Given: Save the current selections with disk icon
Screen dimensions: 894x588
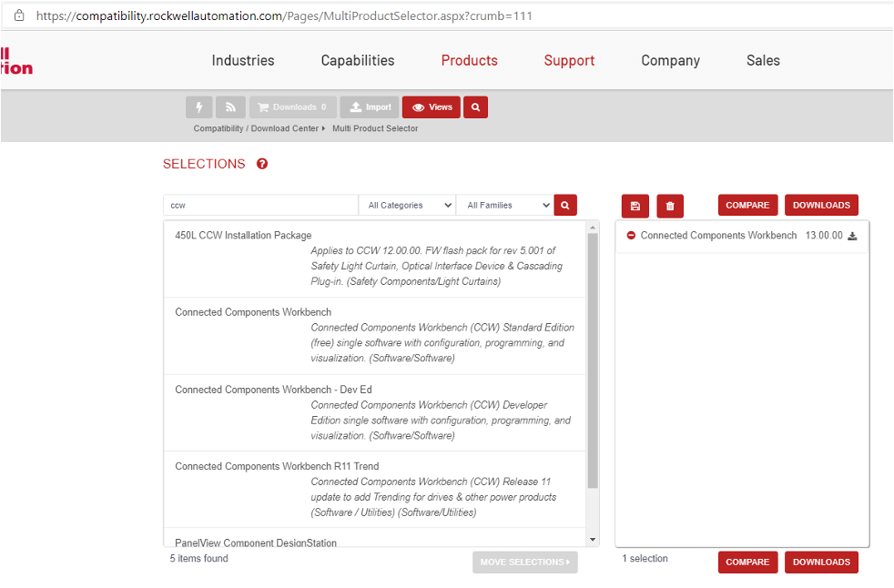Looking at the screenshot, I should [635, 206].
